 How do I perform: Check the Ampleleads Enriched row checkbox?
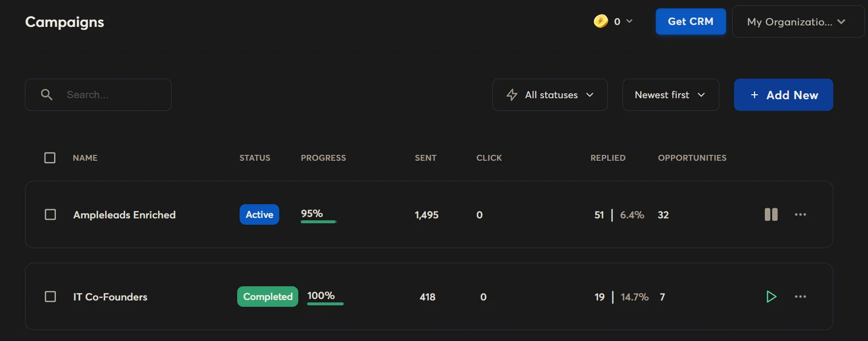(50, 214)
